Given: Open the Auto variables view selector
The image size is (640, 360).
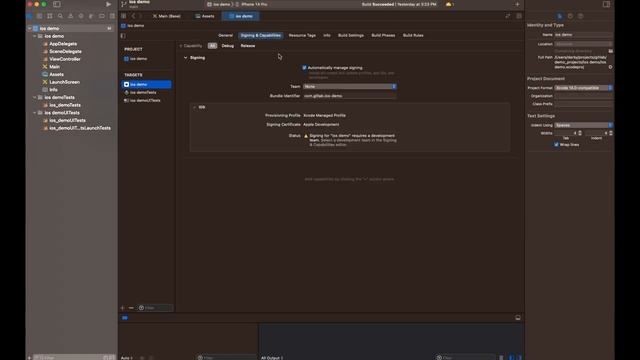Looking at the screenshot, I should point(127,358).
